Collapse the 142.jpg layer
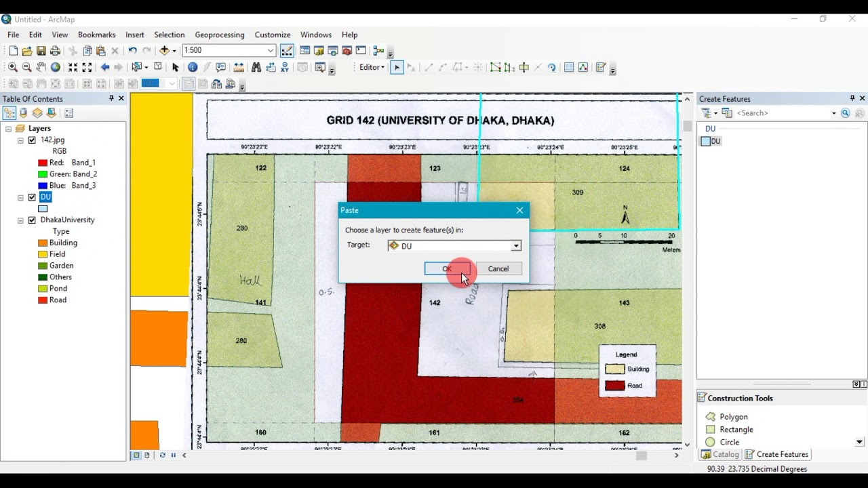 click(20, 140)
